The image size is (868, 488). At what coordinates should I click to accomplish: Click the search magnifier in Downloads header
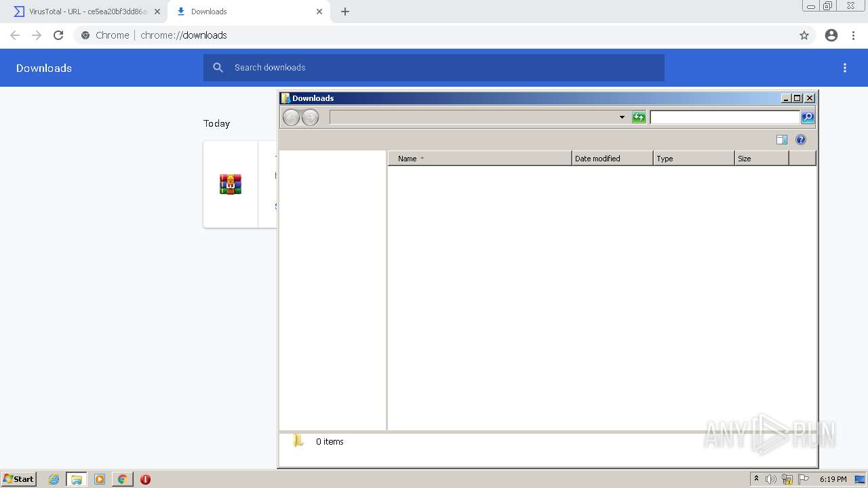tap(218, 68)
